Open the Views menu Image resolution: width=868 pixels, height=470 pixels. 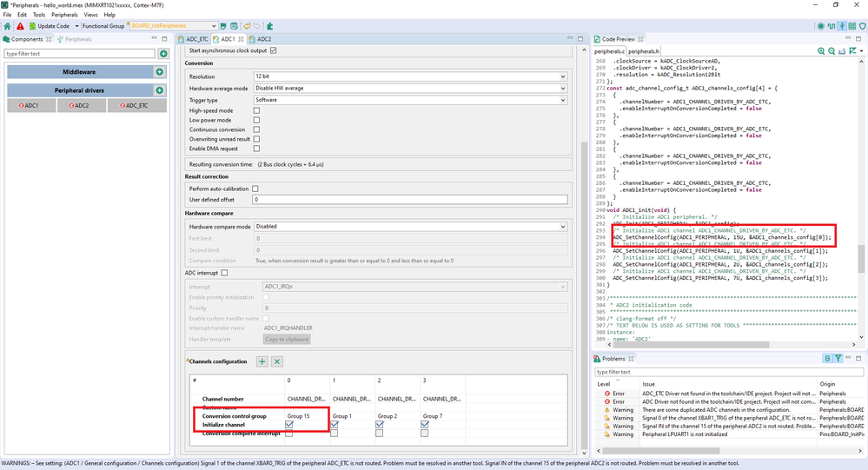click(x=90, y=15)
